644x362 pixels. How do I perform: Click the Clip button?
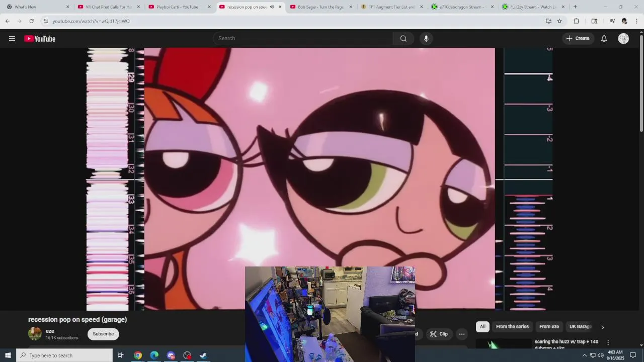(x=439, y=334)
